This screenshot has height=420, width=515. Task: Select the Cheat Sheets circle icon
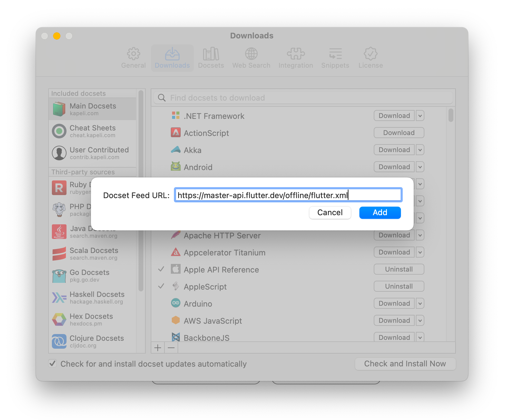click(x=59, y=131)
